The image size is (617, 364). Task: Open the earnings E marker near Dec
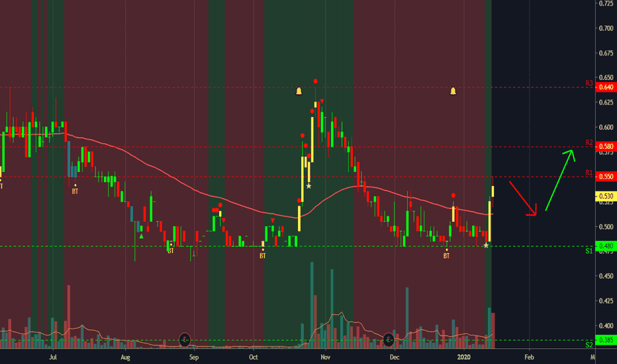click(389, 340)
